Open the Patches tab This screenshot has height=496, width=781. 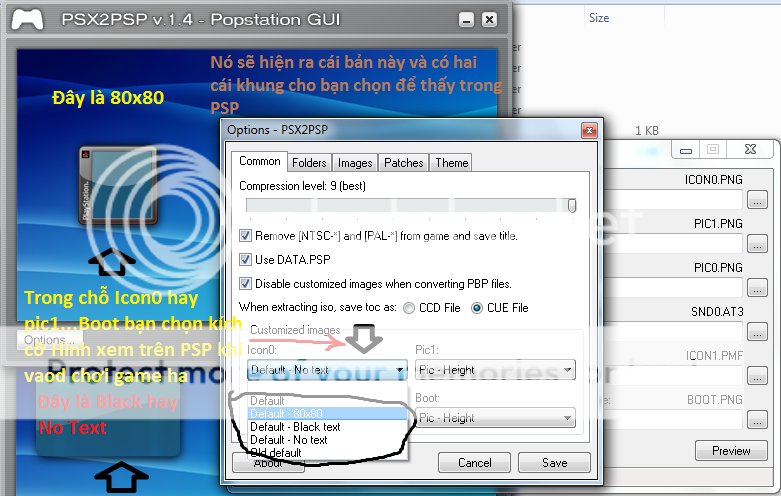click(403, 163)
